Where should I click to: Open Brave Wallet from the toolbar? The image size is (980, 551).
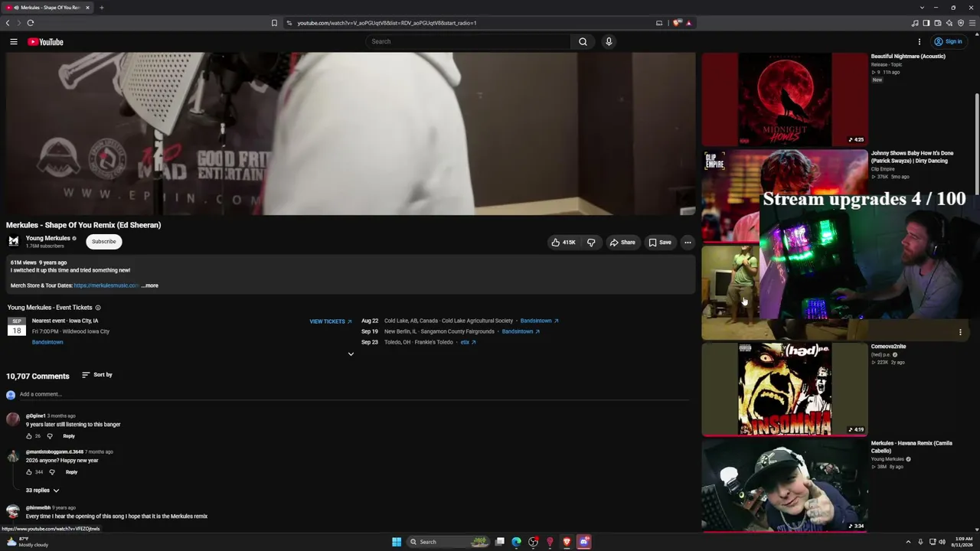pos(937,23)
